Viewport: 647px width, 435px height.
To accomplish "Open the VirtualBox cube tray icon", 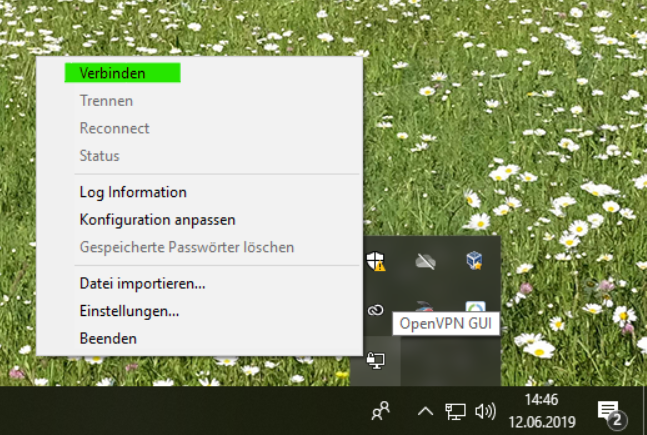I will tap(475, 261).
